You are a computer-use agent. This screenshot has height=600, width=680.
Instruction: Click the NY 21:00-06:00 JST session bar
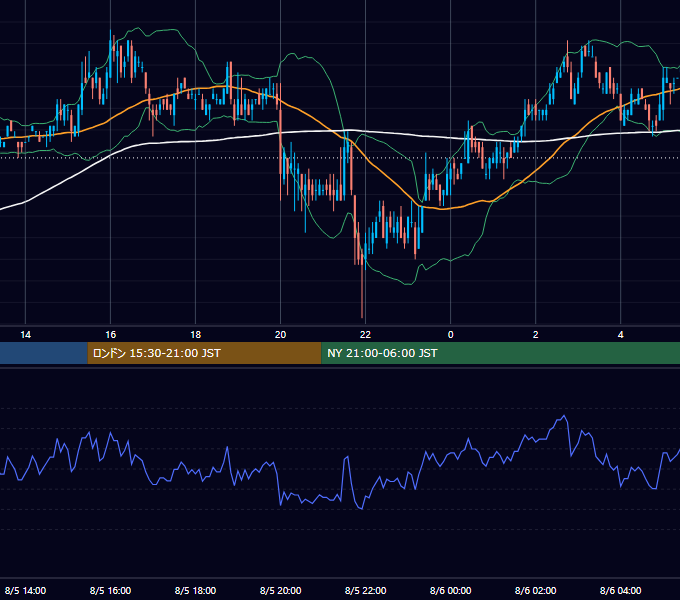click(500, 353)
